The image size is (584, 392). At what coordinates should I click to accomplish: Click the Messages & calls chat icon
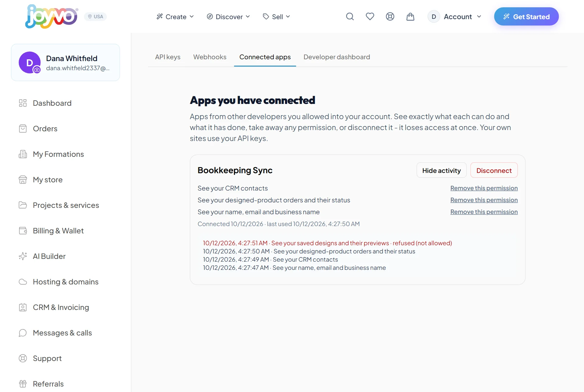23,333
